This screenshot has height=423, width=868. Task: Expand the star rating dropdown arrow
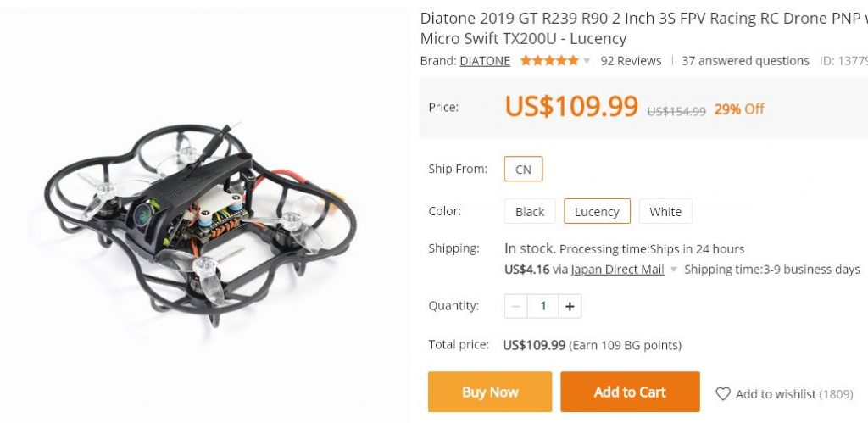[x=587, y=61]
